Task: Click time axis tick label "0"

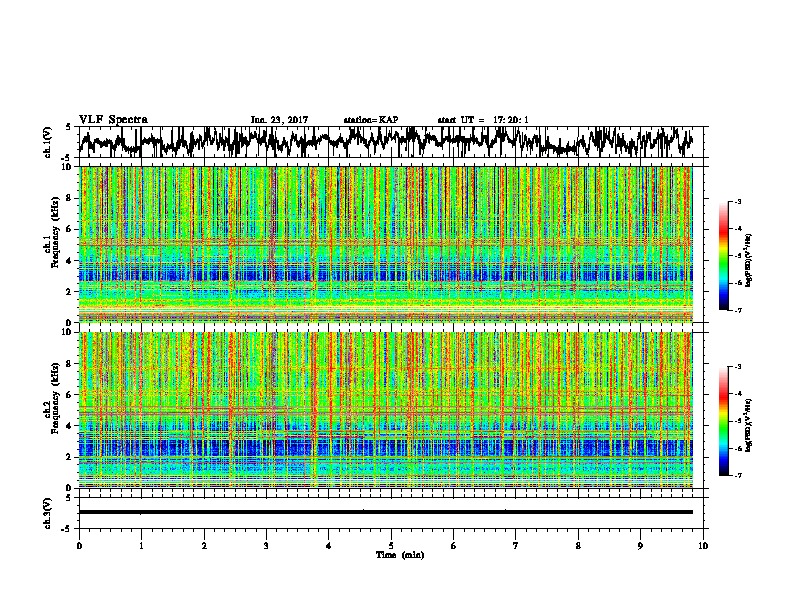Action: 79,546
